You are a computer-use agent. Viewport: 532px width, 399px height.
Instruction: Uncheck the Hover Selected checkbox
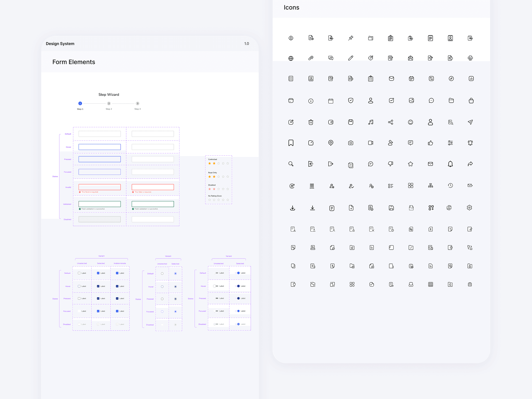98,286
